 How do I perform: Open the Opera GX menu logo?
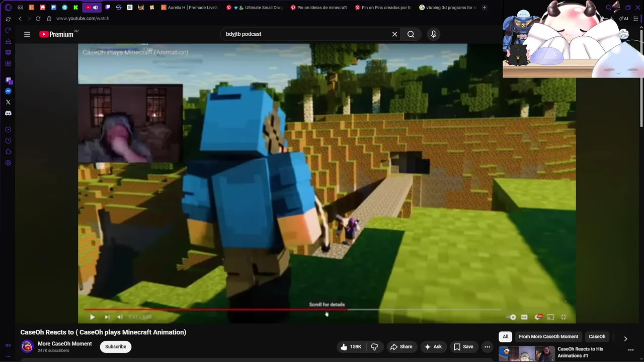8,8
